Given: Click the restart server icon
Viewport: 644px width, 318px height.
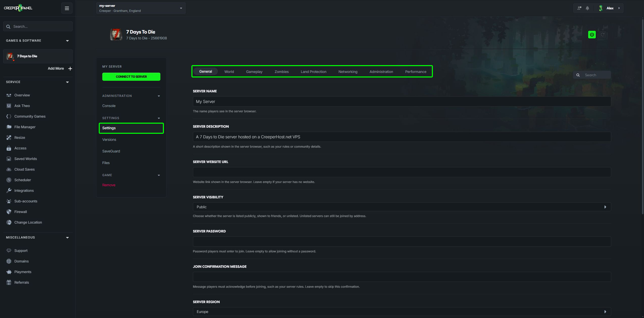Looking at the screenshot, I should (603, 35).
